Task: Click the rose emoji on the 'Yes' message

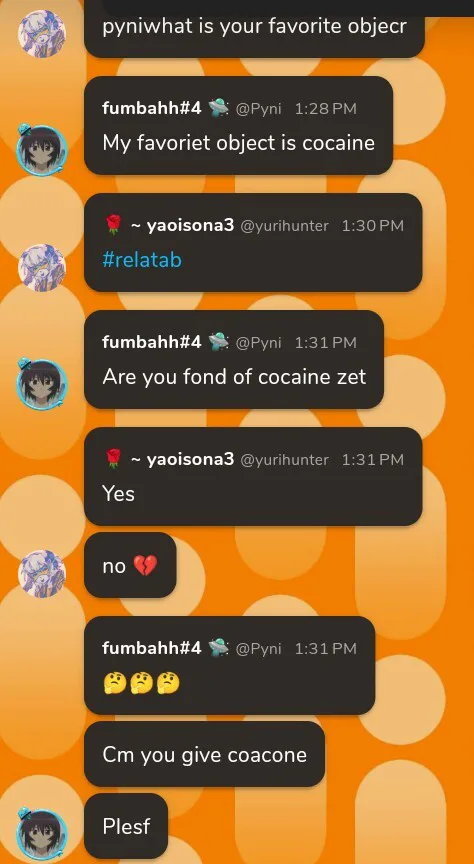Action: pos(112,459)
